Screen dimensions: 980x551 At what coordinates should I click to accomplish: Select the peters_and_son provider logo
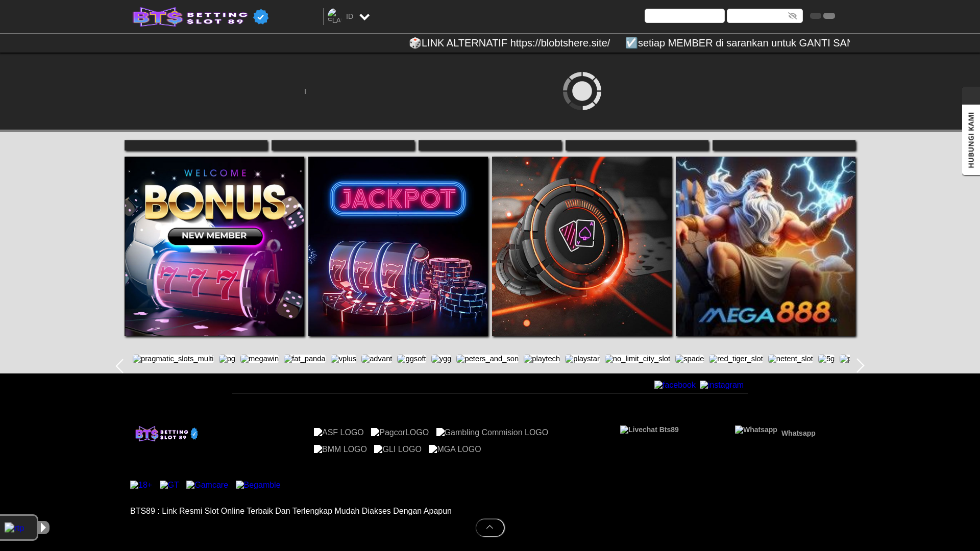[487, 359]
